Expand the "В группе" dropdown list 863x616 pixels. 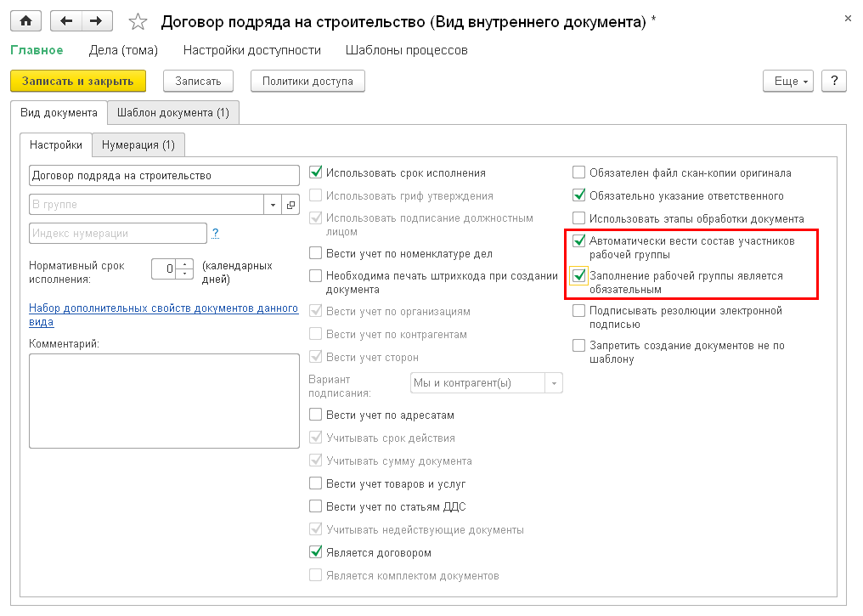click(274, 205)
